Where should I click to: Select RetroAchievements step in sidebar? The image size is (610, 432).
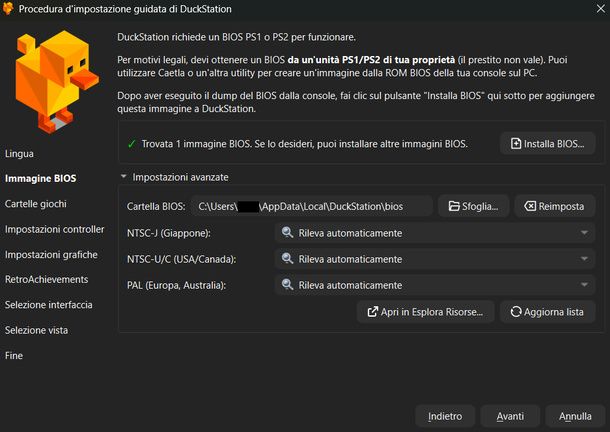46,279
